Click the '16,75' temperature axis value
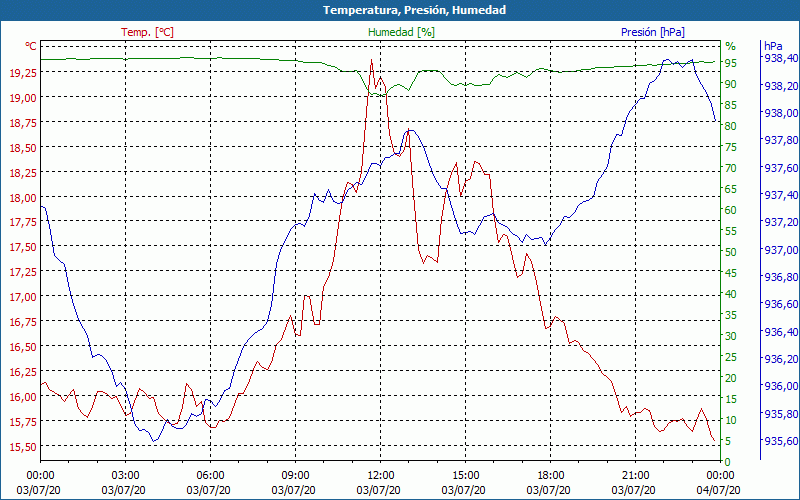The image size is (800, 500). 23,322
